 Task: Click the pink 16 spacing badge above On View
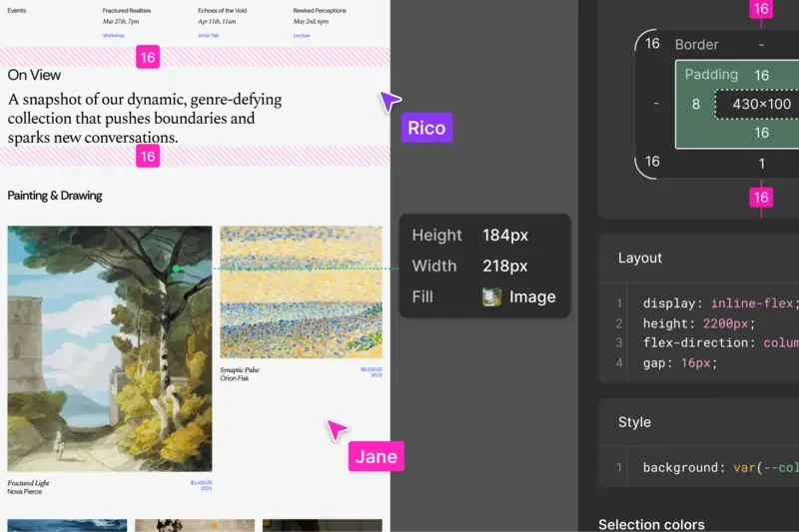148,58
